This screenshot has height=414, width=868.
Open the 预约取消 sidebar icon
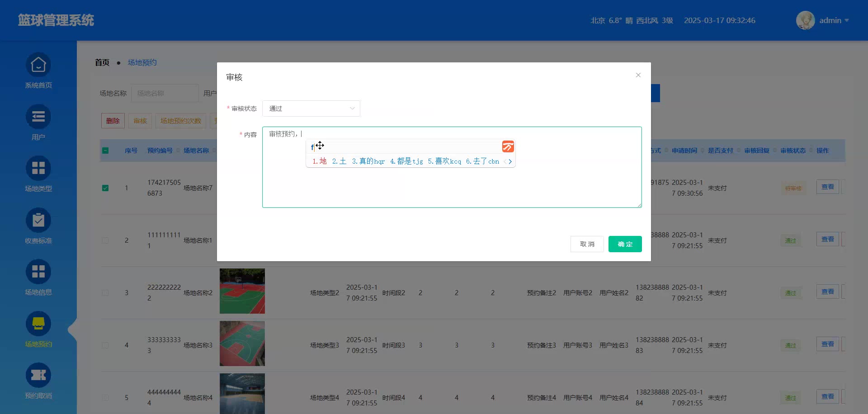38,376
